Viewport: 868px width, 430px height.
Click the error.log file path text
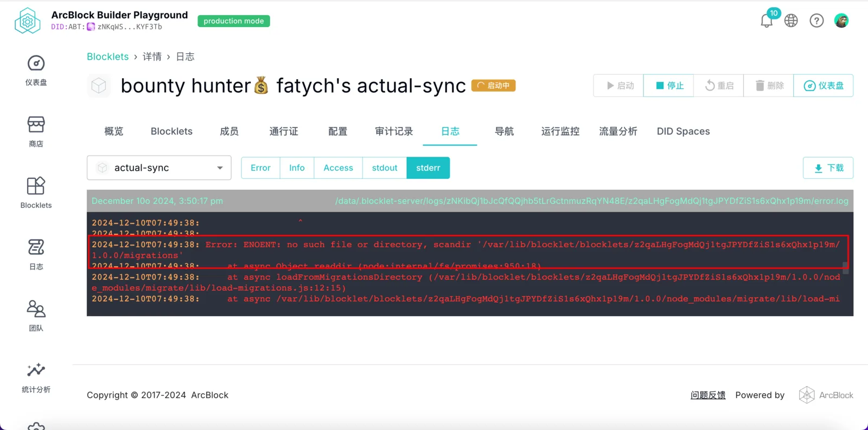click(592, 201)
